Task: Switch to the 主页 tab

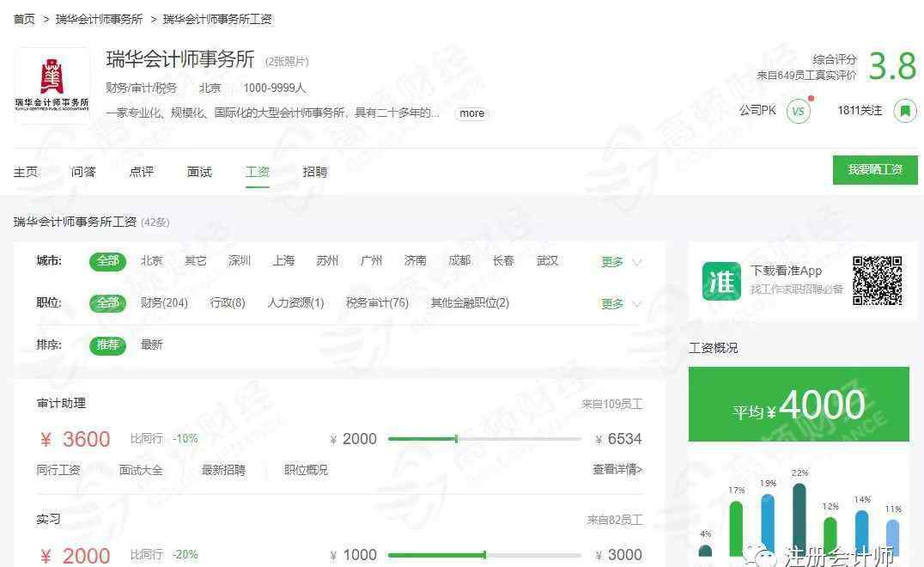Action: tap(26, 172)
